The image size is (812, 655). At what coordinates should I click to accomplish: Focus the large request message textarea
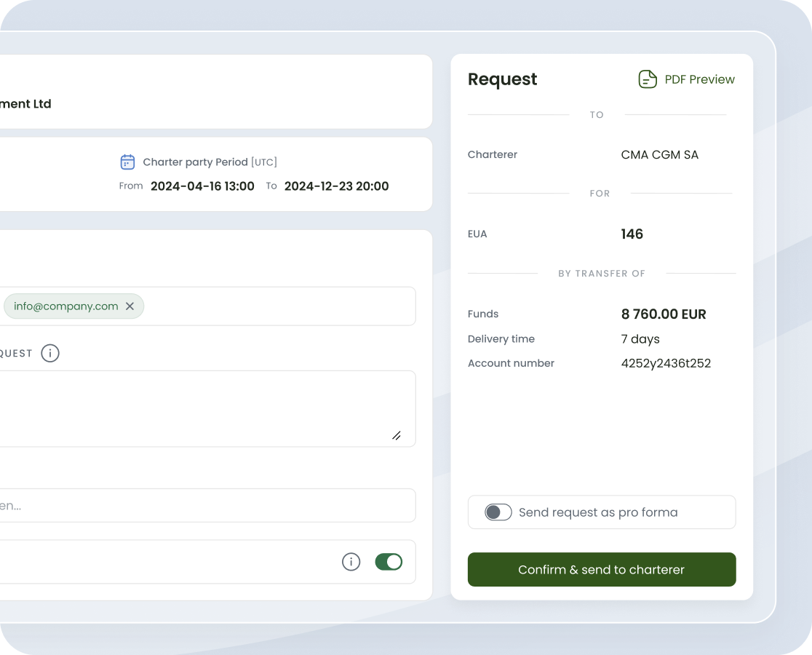point(204,408)
